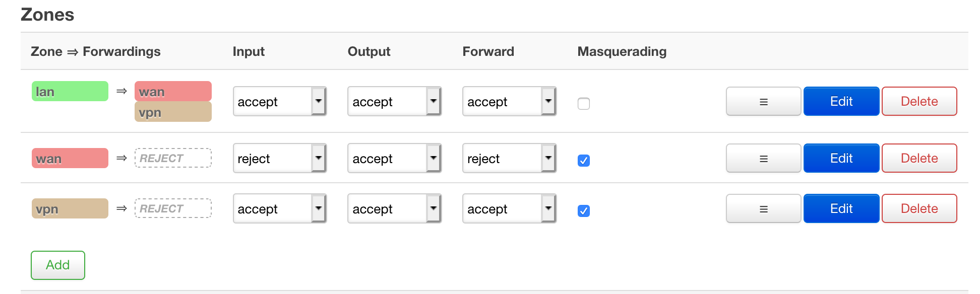980x294 pixels.
Task: Edit the lan zone
Action: pyautogui.click(x=841, y=101)
